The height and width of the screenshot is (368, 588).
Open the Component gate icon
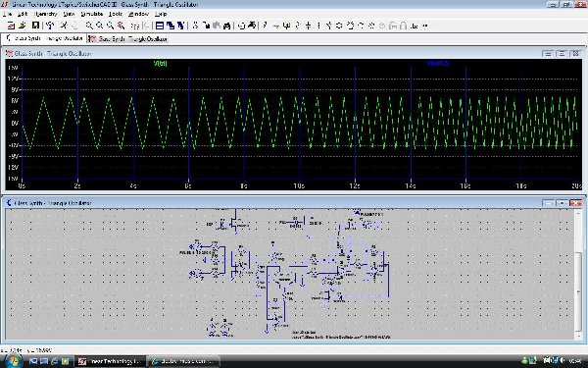pos(340,26)
